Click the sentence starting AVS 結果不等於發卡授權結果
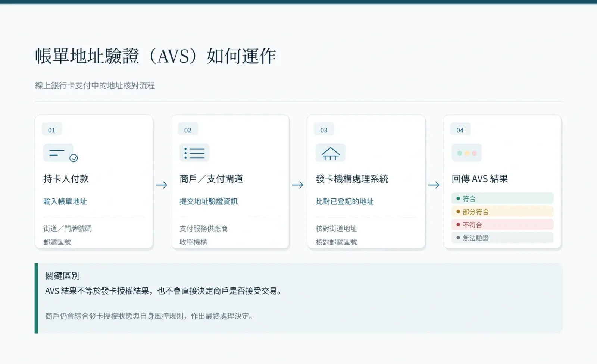Screen dimensions: 597x364 pos(165,291)
